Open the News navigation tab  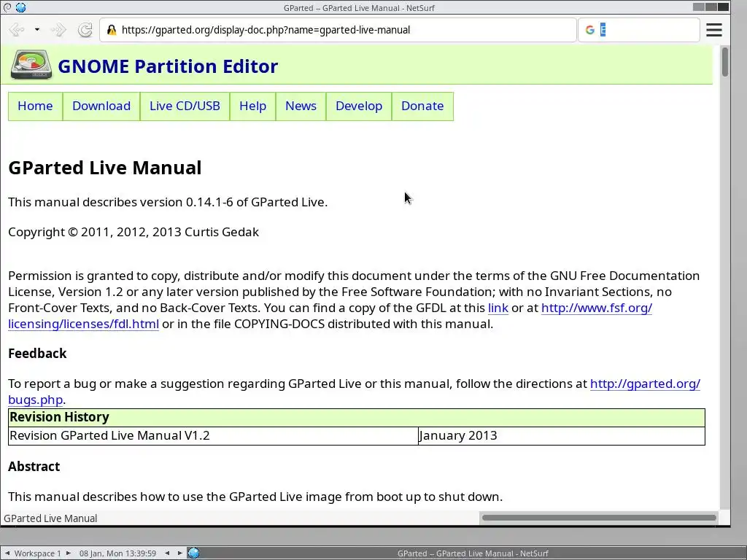pyautogui.click(x=301, y=106)
